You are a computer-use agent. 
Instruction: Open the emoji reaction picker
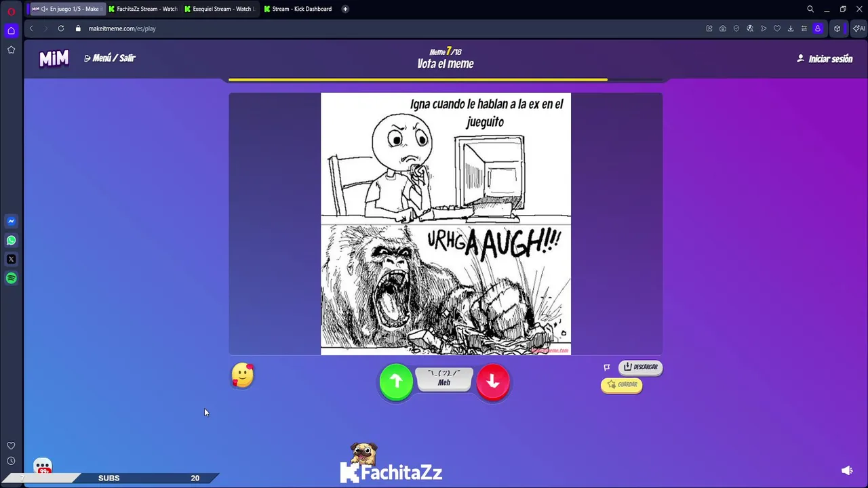(x=243, y=375)
